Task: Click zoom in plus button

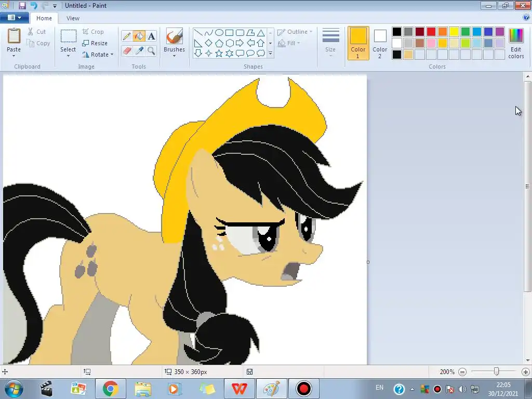Action: pyautogui.click(x=526, y=372)
